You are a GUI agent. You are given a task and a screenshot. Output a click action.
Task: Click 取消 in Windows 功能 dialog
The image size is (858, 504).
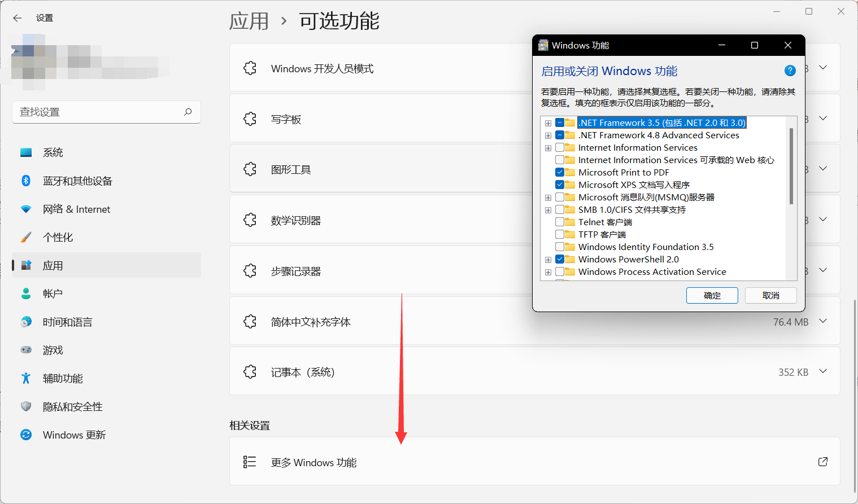771,295
